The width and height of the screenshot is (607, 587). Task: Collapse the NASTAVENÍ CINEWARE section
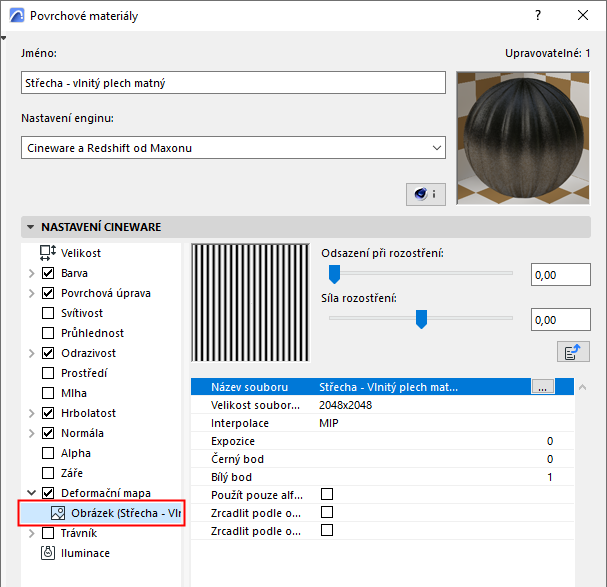coord(30,227)
